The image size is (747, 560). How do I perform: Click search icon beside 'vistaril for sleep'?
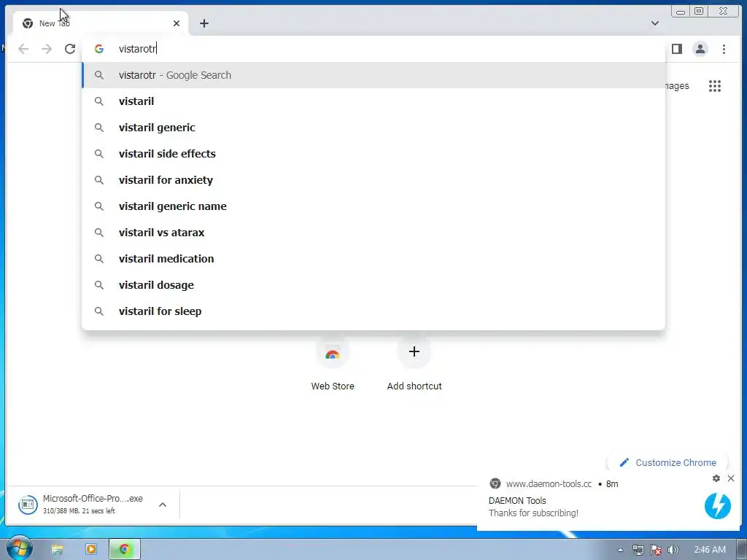99,311
